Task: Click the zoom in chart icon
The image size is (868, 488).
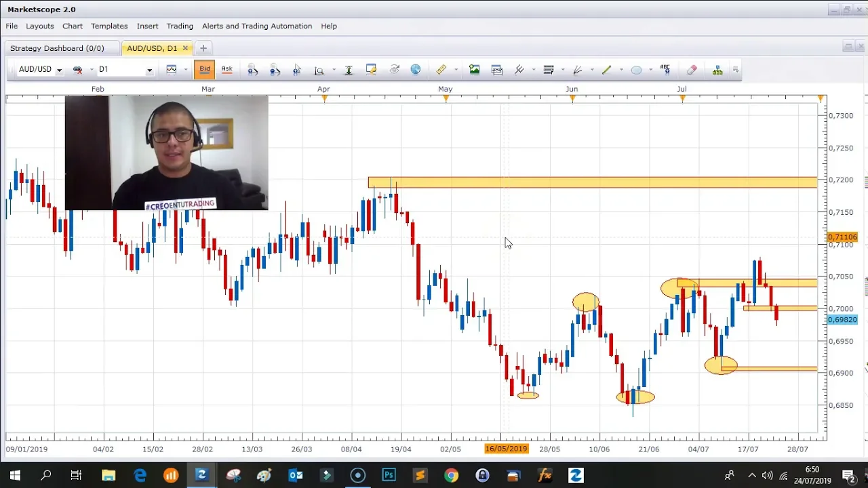Action: (253, 70)
